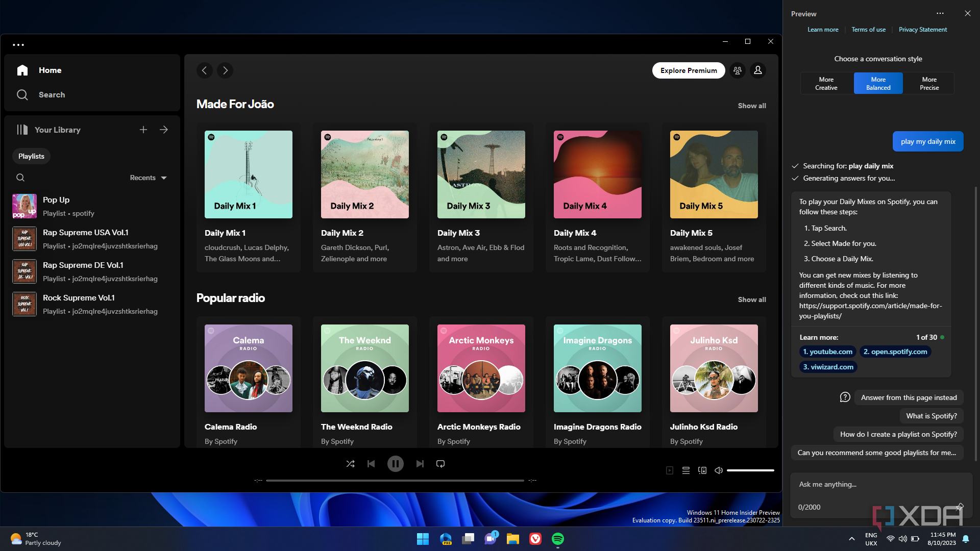The image size is (980, 551).
Task: Open the user profile menu
Action: (758, 70)
